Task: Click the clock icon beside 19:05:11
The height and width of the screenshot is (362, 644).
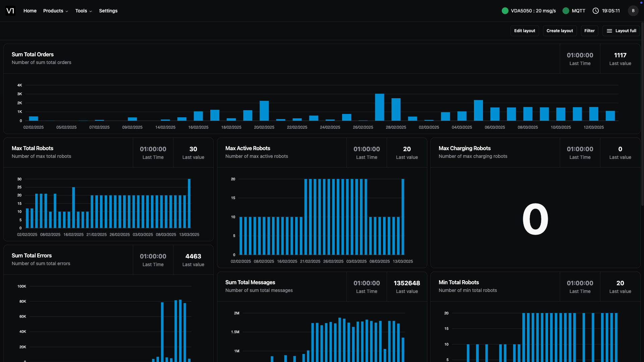Action: 596,11
